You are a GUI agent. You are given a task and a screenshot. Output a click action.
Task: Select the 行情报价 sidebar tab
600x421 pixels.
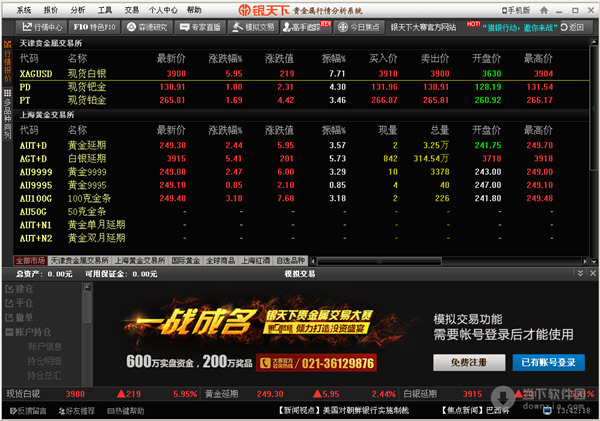pyautogui.click(x=7, y=62)
